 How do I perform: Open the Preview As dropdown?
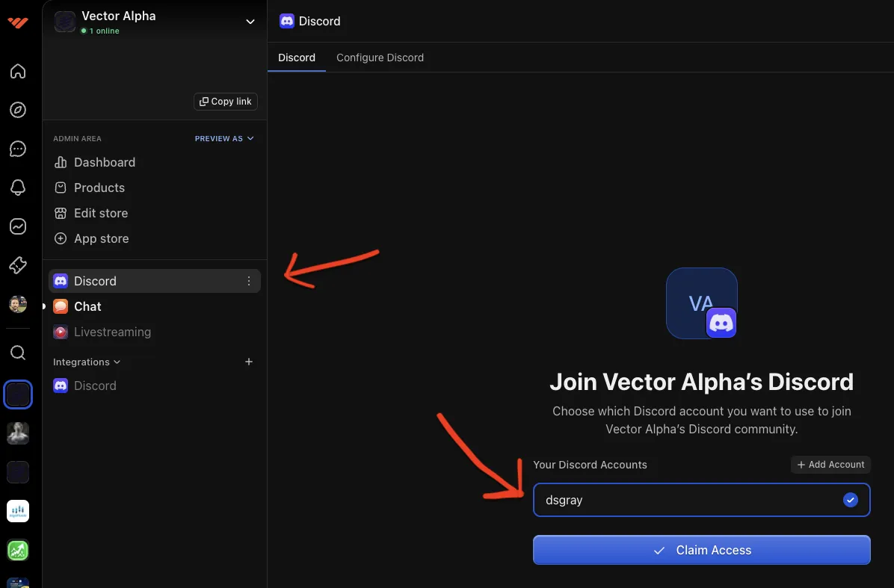point(224,138)
